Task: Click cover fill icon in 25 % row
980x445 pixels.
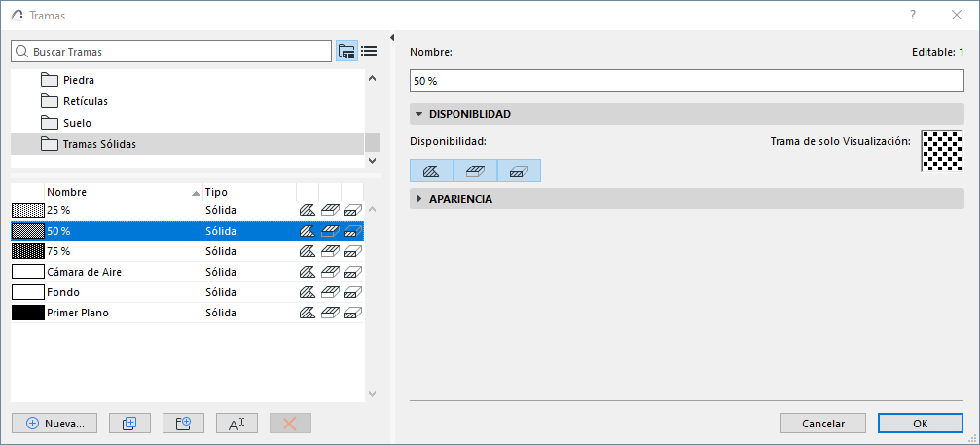Action: (x=330, y=210)
